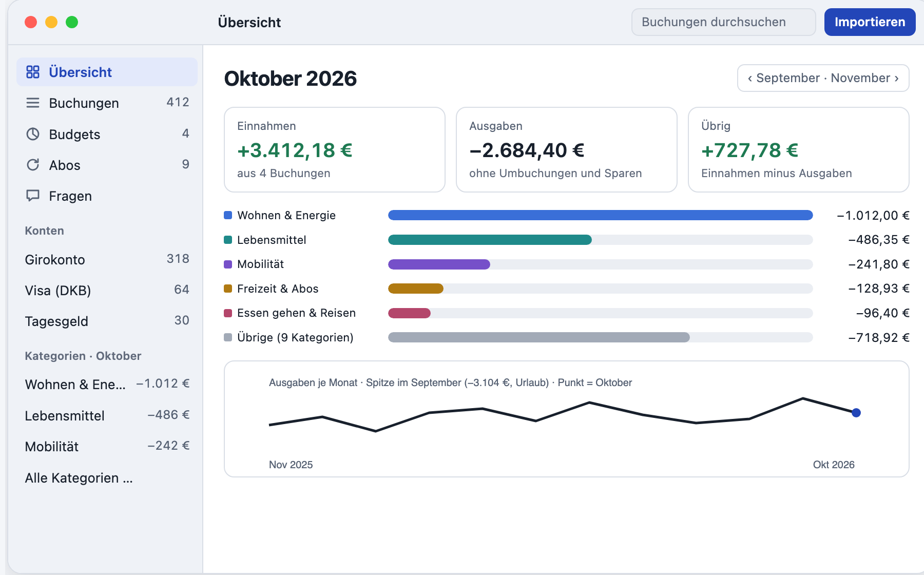
Task: Open the Abos section
Action: [107, 165]
